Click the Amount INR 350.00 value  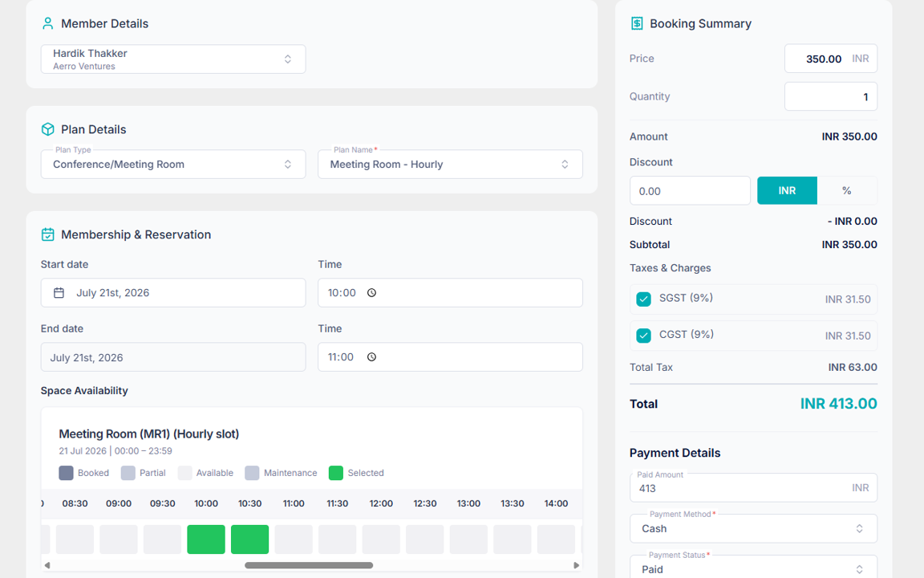click(x=849, y=136)
